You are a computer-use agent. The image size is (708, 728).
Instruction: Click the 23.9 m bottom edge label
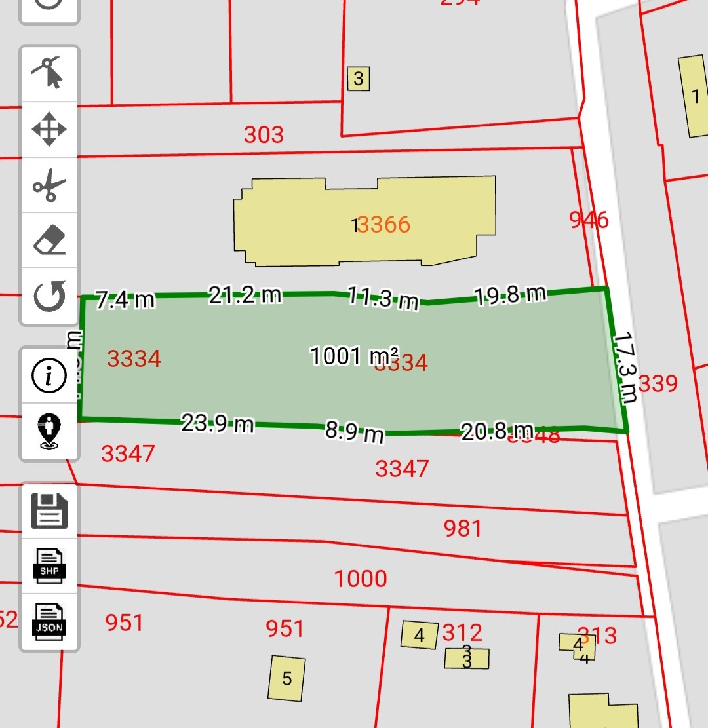coord(217,424)
